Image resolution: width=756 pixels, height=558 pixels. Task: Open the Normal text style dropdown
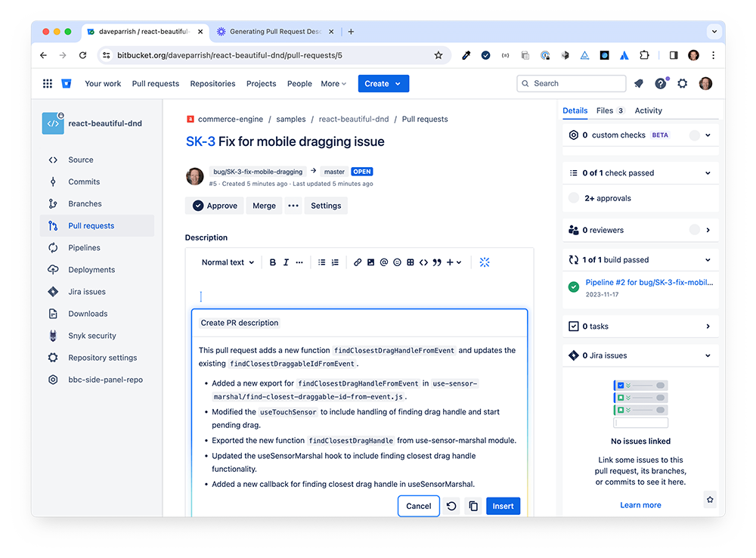click(228, 262)
